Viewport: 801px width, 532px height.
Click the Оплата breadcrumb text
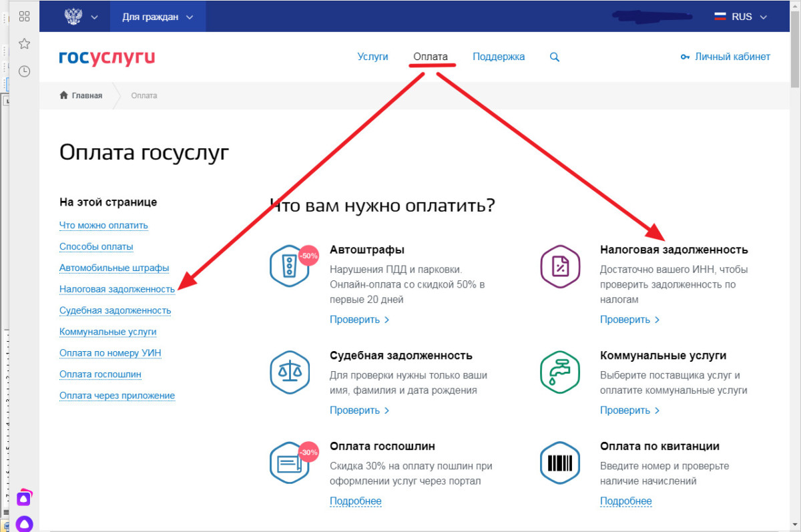click(x=144, y=95)
